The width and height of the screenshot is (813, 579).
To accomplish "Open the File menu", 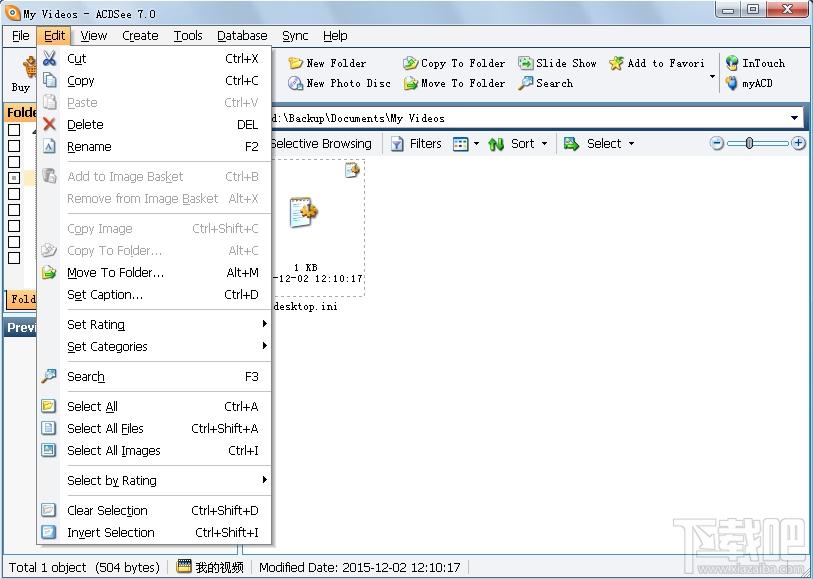I will [21, 36].
